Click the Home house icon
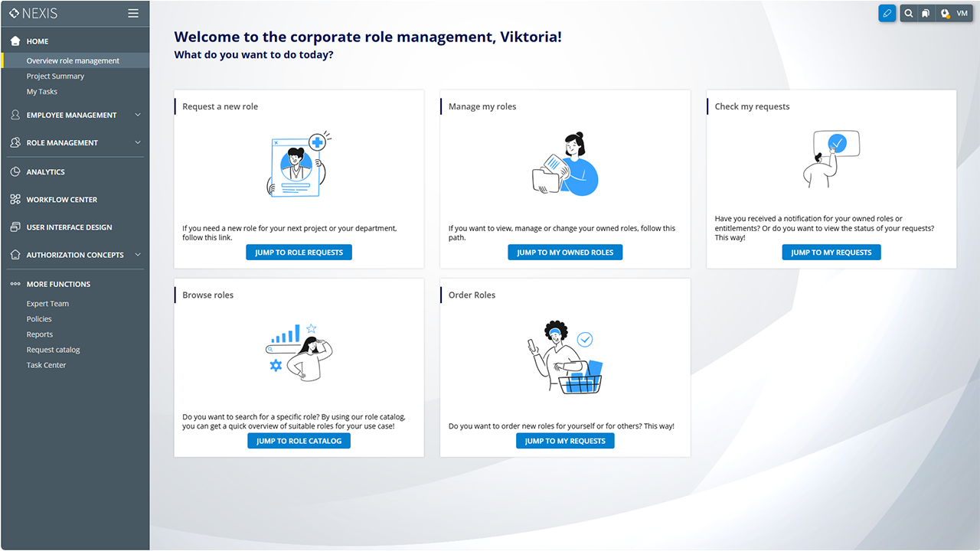 click(15, 41)
